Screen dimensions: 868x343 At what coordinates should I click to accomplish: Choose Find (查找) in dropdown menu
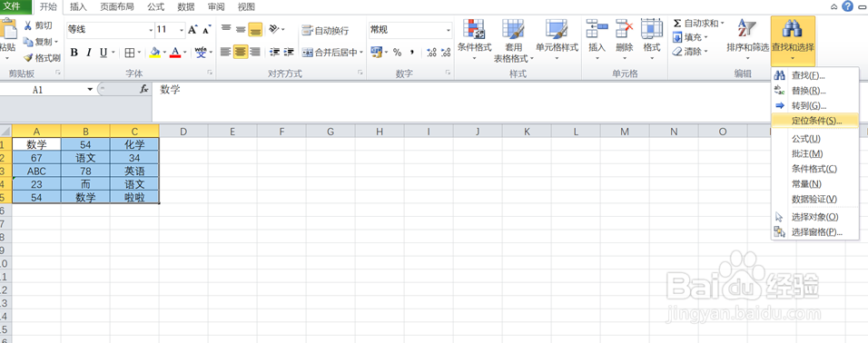(814, 75)
